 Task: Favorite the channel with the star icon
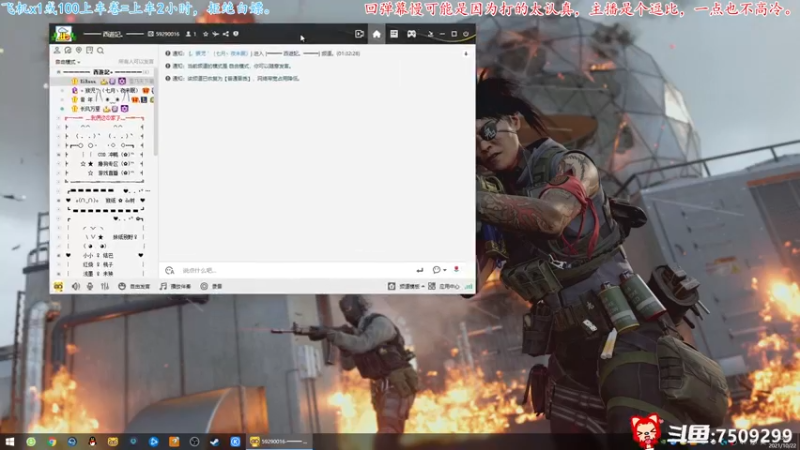coord(206,34)
